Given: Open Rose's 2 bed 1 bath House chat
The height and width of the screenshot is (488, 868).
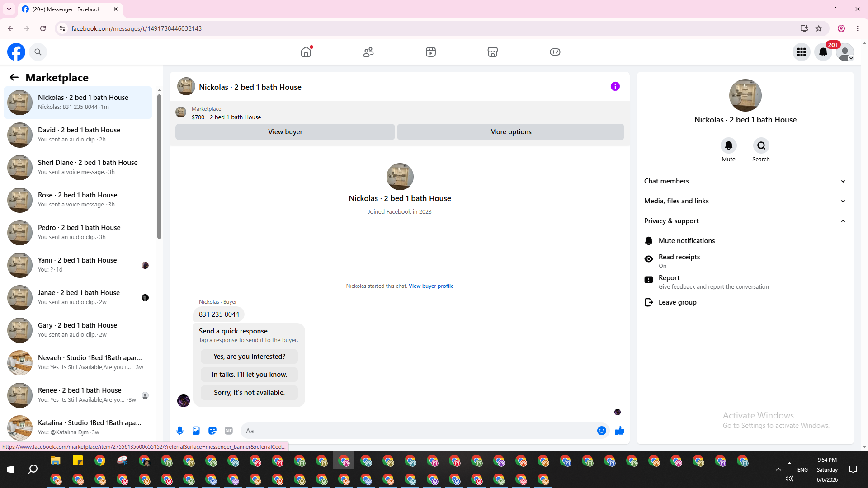Looking at the screenshot, I should 78,200.
